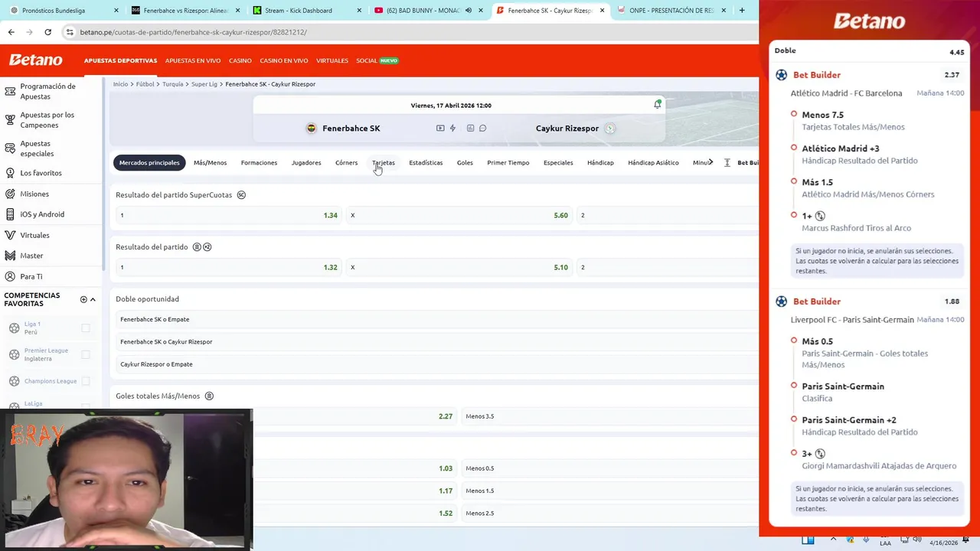Click the match notification bell icon
The image size is (980, 551).
657,104
